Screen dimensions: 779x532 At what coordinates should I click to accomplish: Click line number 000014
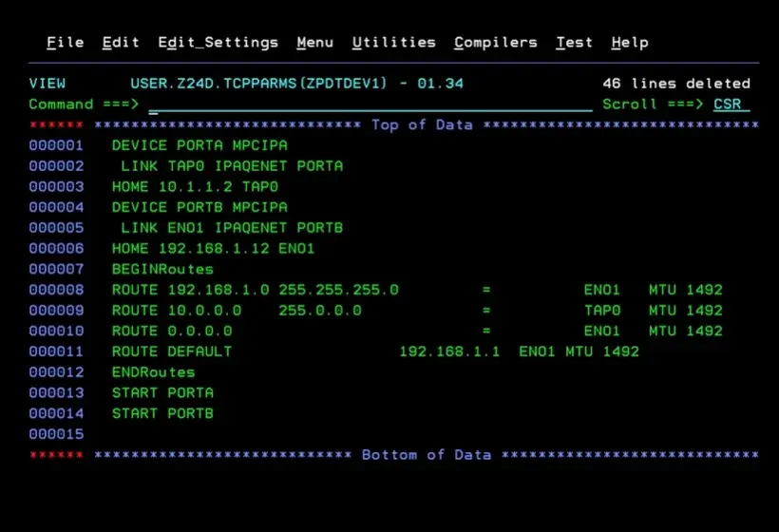point(56,413)
